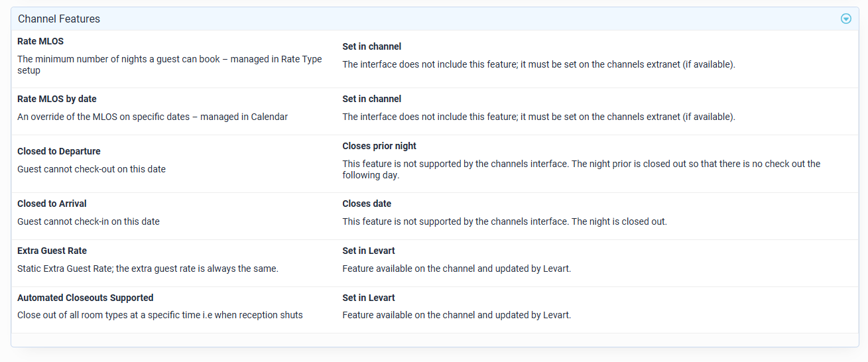Select the Rate MLOS feature heading
The width and height of the screenshot is (868, 362).
[x=40, y=41]
